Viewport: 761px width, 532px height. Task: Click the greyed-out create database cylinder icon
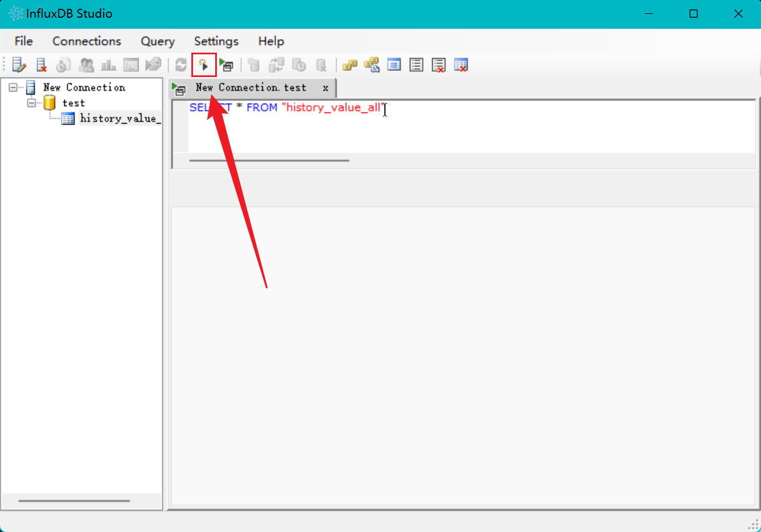click(253, 65)
